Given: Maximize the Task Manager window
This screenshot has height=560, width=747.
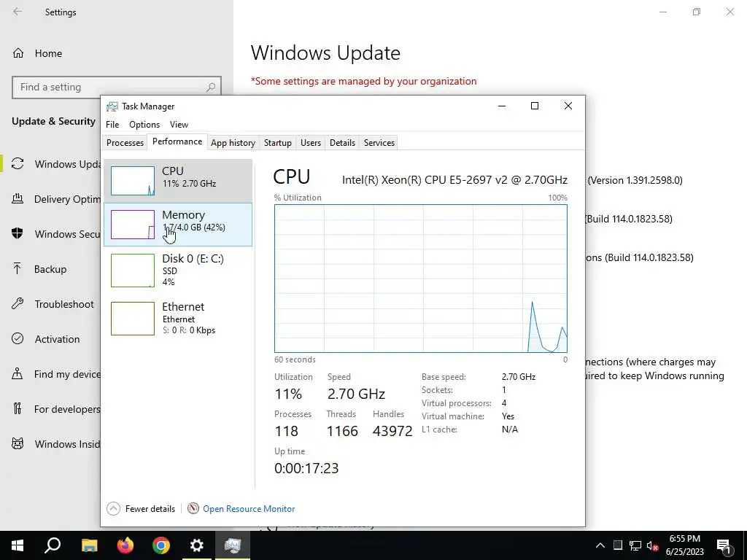Looking at the screenshot, I should (x=535, y=106).
